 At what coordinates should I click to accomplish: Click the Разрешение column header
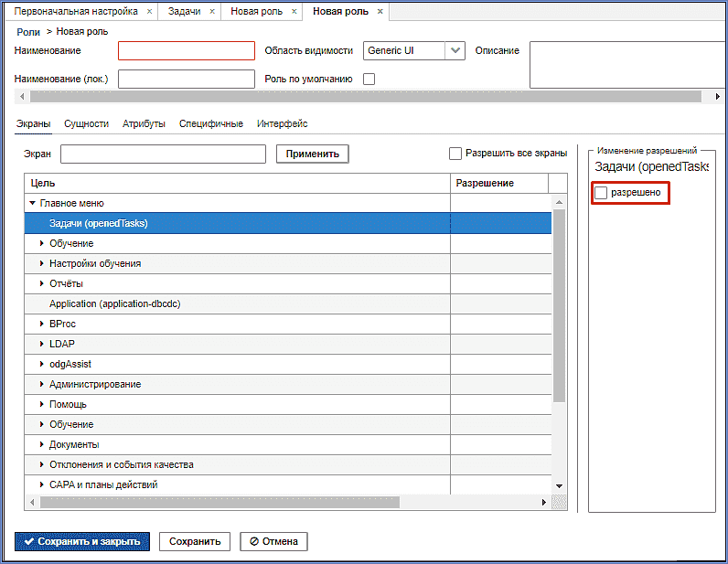tap(499, 184)
